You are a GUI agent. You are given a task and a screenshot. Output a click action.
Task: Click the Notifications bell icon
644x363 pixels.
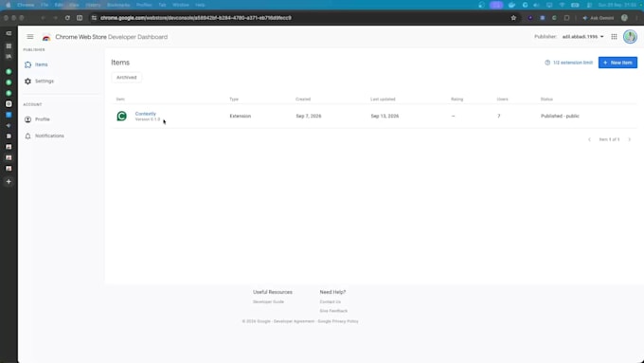point(27,136)
